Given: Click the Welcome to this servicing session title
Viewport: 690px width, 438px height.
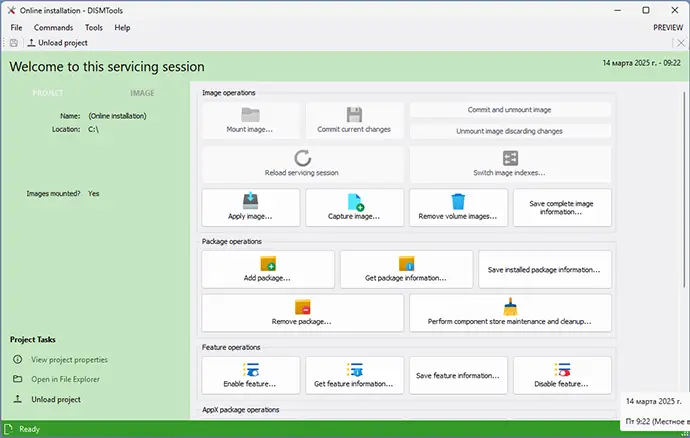Looking at the screenshot, I should coord(107,66).
